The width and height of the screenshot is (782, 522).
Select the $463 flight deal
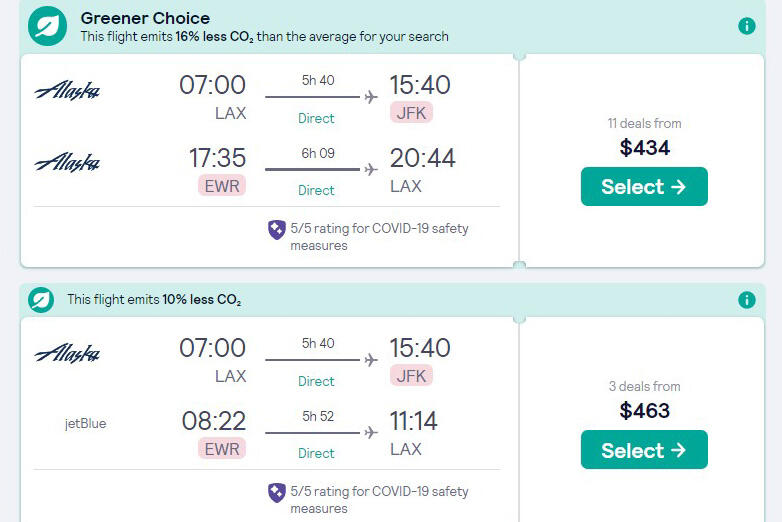[644, 450]
